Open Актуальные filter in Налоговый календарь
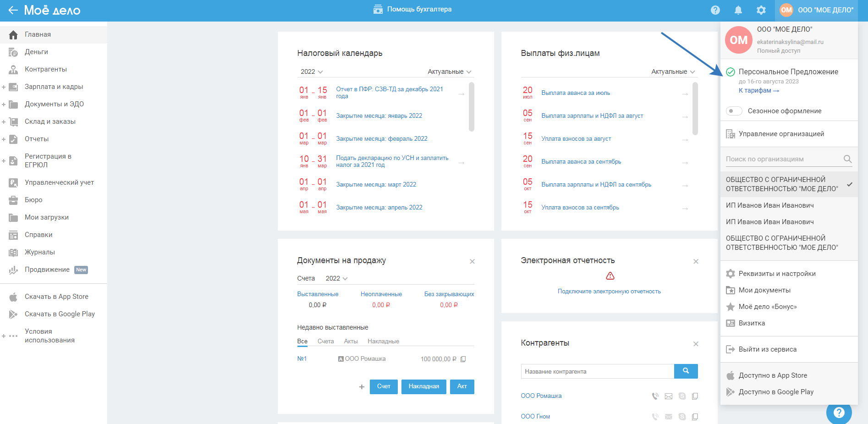Image resolution: width=868 pixels, height=424 pixels. pos(450,72)
